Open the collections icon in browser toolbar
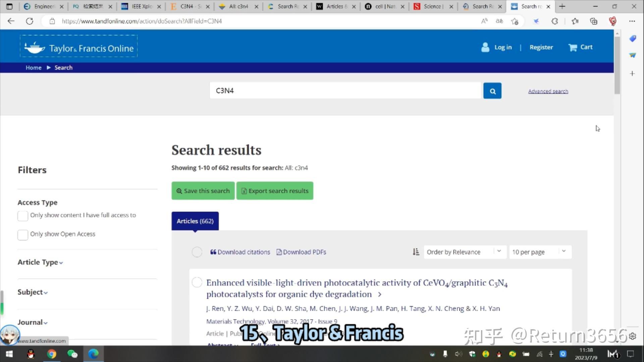 pyautogui.click(x=594, y=21)
